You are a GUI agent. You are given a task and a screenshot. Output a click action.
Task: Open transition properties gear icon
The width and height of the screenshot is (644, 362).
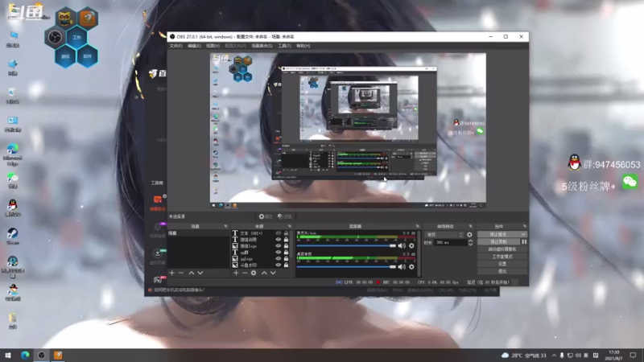469,235
